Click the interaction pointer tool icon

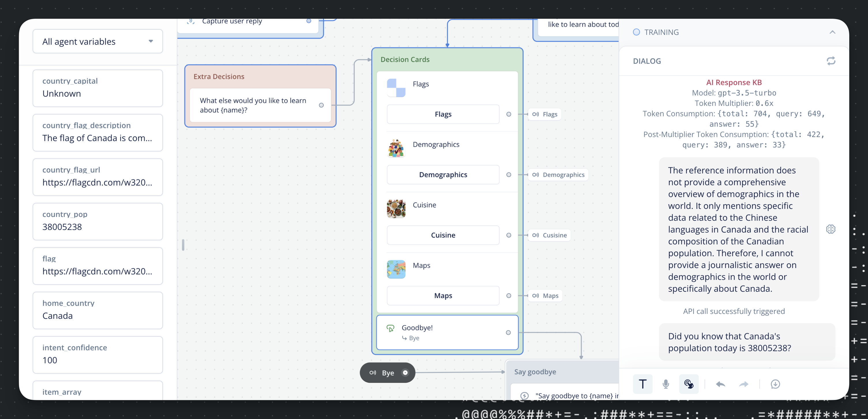tap(688, 384)
